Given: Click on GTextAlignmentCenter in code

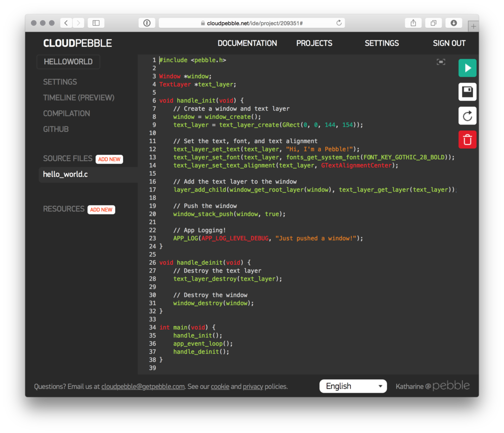Looking at the screenshot, I should (x=356, y=165).
